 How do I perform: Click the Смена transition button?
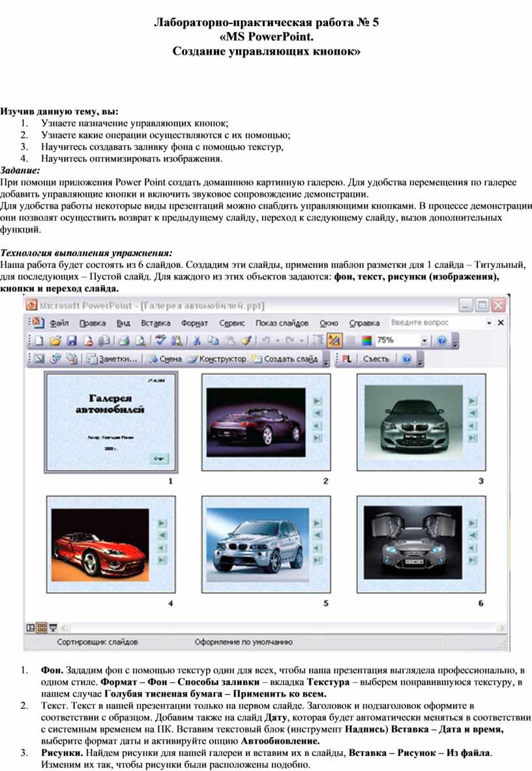coord(165,359)
